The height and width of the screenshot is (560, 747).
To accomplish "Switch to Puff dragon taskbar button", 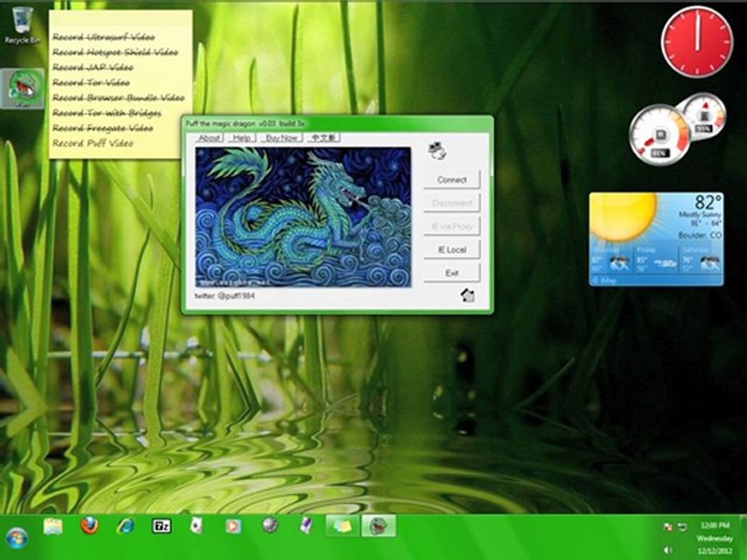I will coord(378,527).
